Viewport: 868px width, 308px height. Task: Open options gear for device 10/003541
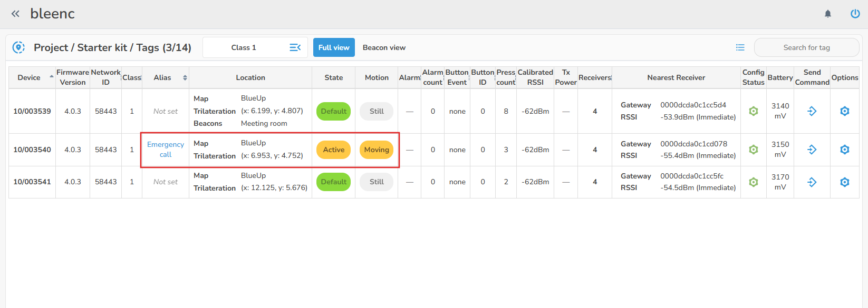click(x=844, y=182)
